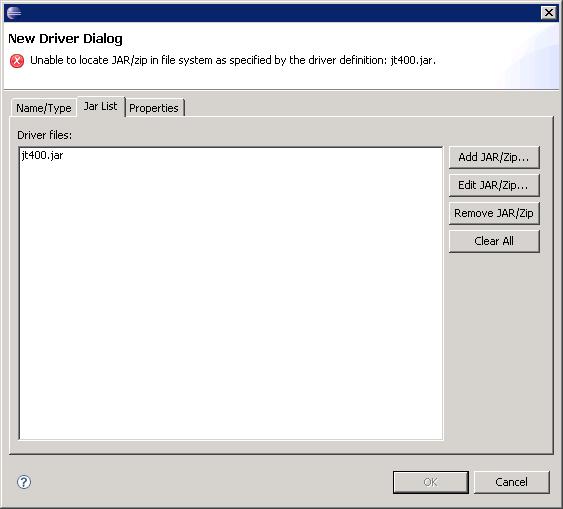
Task: Select the Jar List tab
Action: tap(101, 106)
